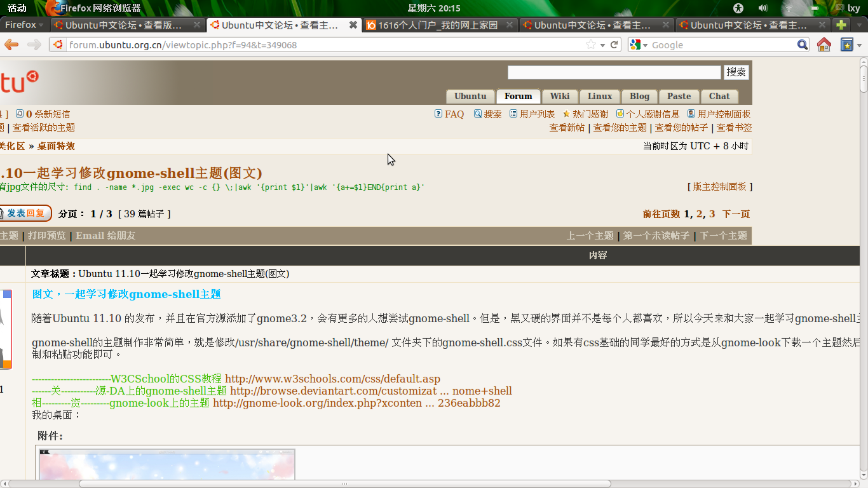Open the Activities overview
868x488 pixels.
17,8
